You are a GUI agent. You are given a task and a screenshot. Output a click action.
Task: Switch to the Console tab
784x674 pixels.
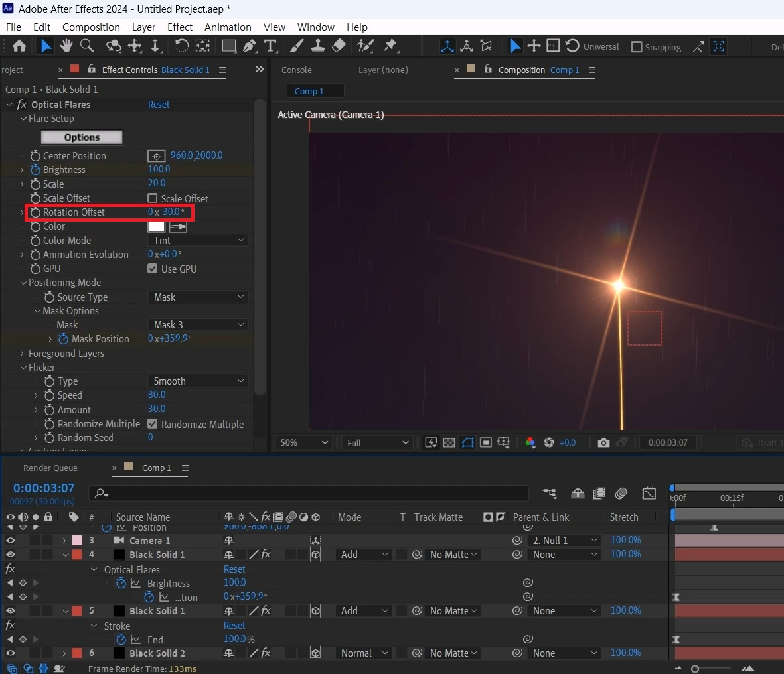pos(297,70)
